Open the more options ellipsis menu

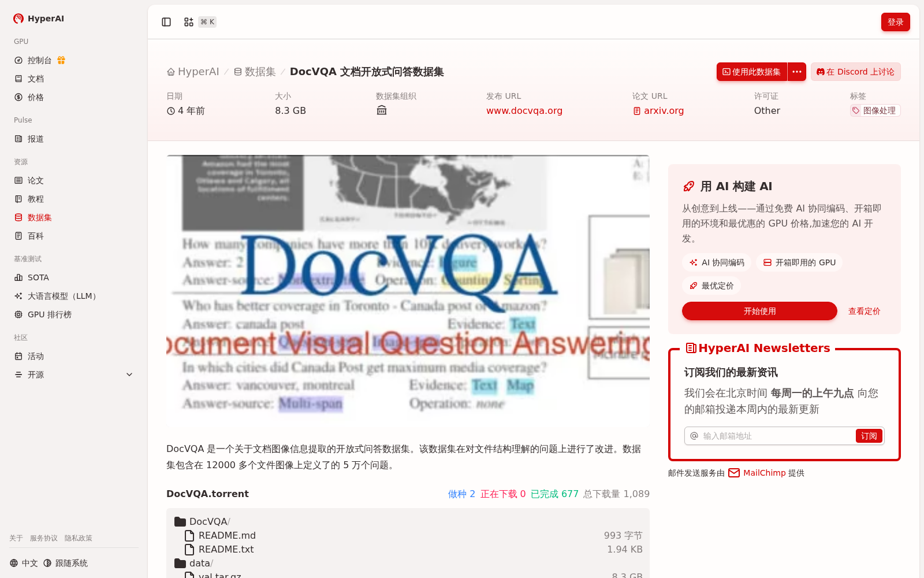[x=797, y=72]
